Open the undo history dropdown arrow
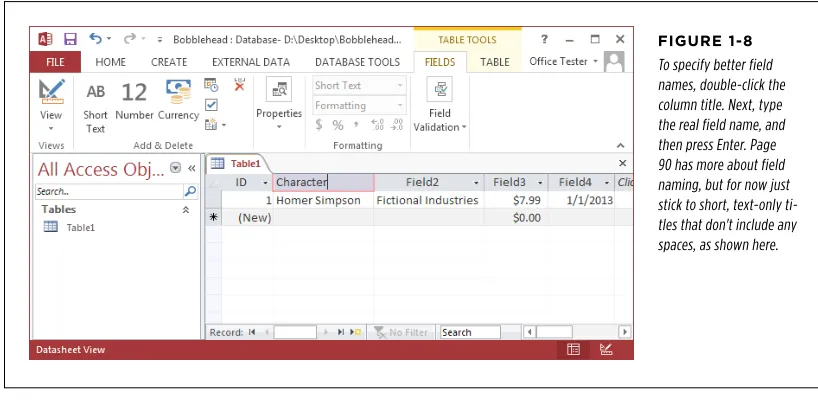The height and width of the screenshot is (412, 818). [x=109, y=39]
